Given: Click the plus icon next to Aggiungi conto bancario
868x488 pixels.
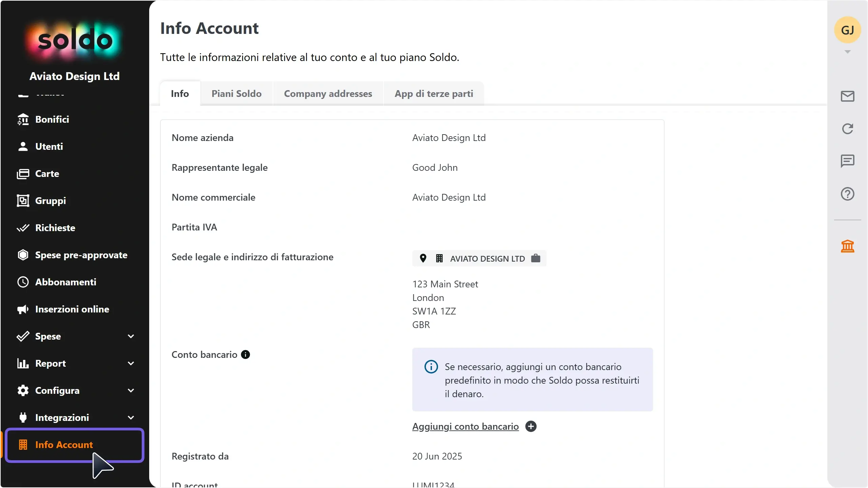Looking at the screenshot, I should tap(531, 426).
